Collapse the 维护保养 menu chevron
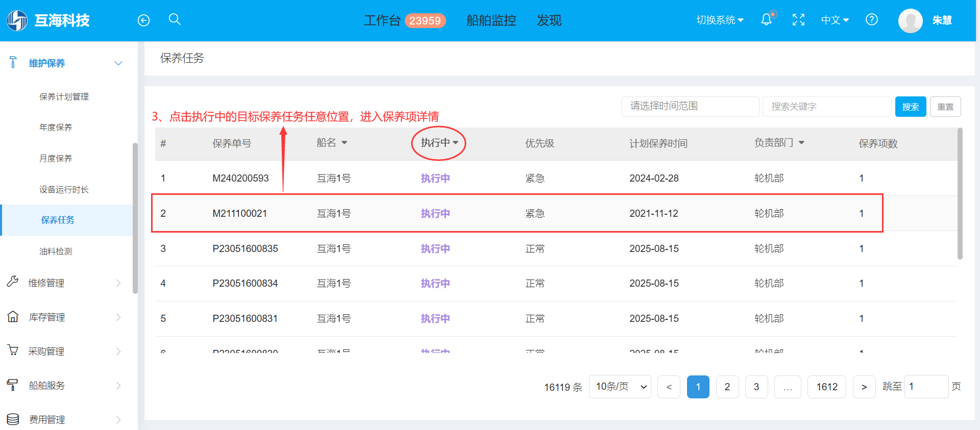Screen dimensions: 980x430 click(118, 63)
